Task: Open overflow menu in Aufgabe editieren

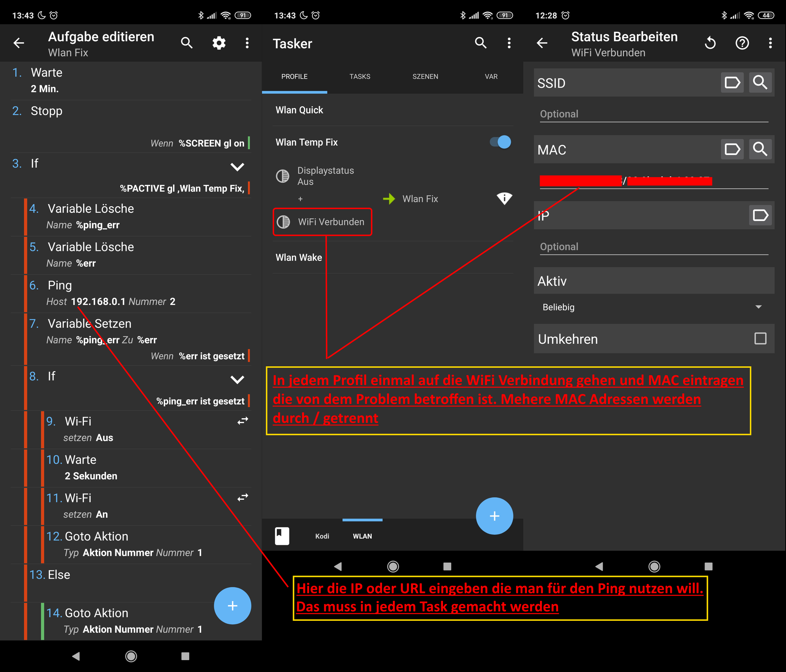Action: click(x=247, y=43)
